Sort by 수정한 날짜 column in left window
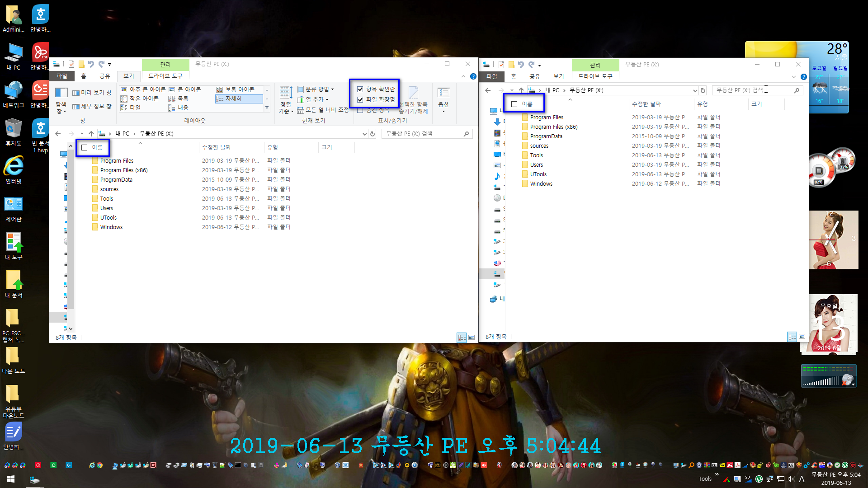This screenshot has height=488, width=868. 231,148
